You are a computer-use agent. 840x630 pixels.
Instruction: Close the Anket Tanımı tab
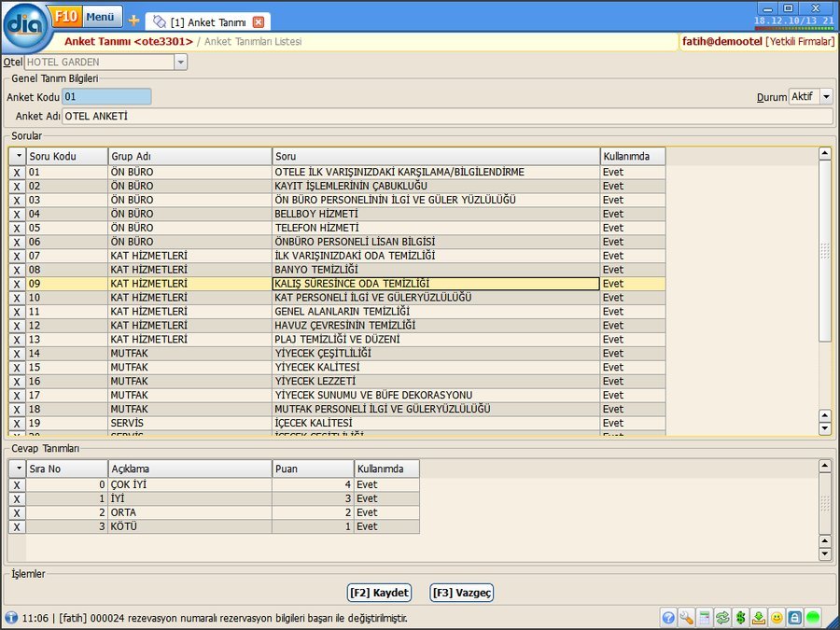pyautogui.click(x=259, y=22)
